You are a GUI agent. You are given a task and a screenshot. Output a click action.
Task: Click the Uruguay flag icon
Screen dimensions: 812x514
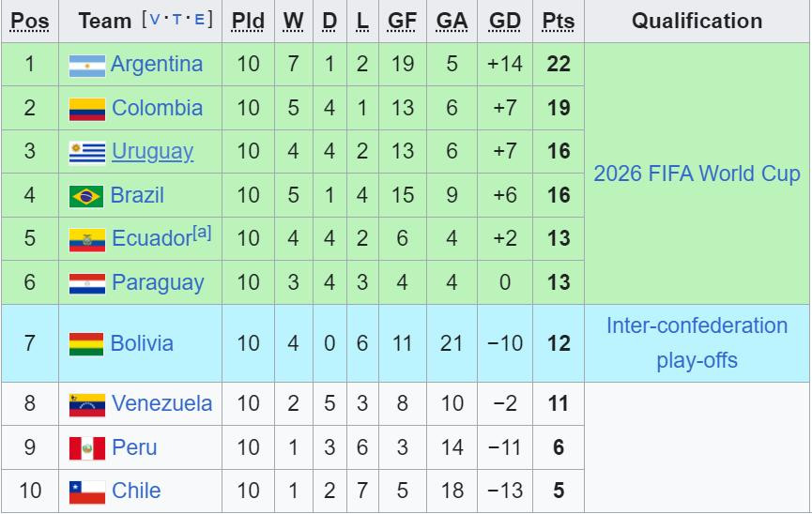click(x=87, y=153)
